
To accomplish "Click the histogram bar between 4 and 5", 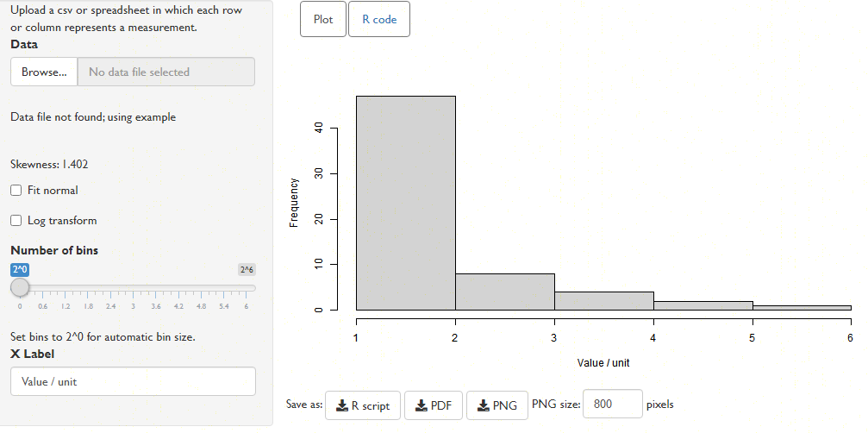I will pyautogui.click(x=703, y=305).
